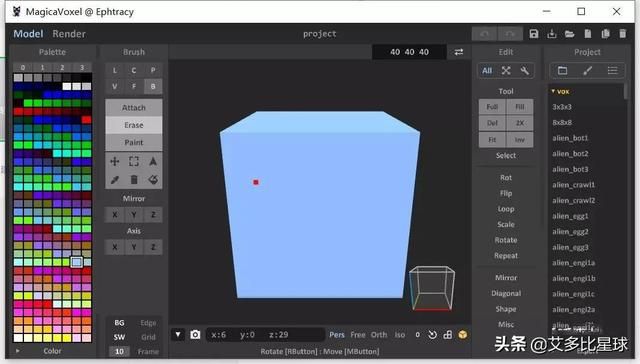
Task: Select the move tool cross-arrows icon
Action: point(115,162)
